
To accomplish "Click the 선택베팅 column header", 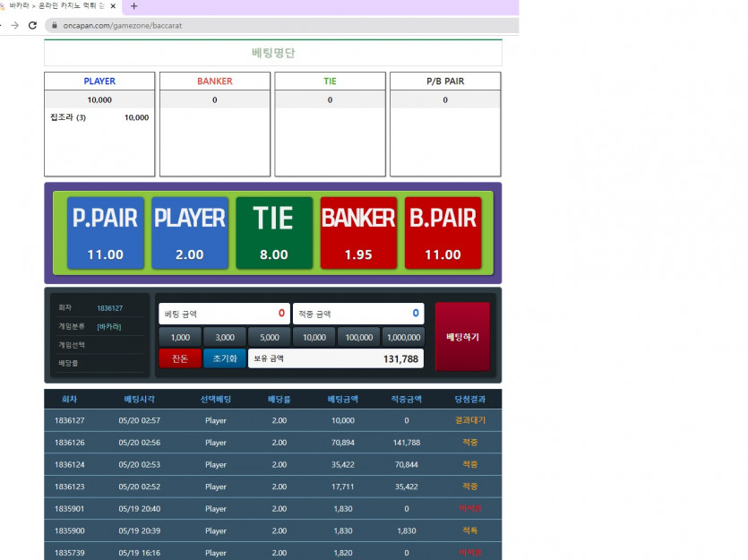I will pyautogui.click(x=216, y=400).
